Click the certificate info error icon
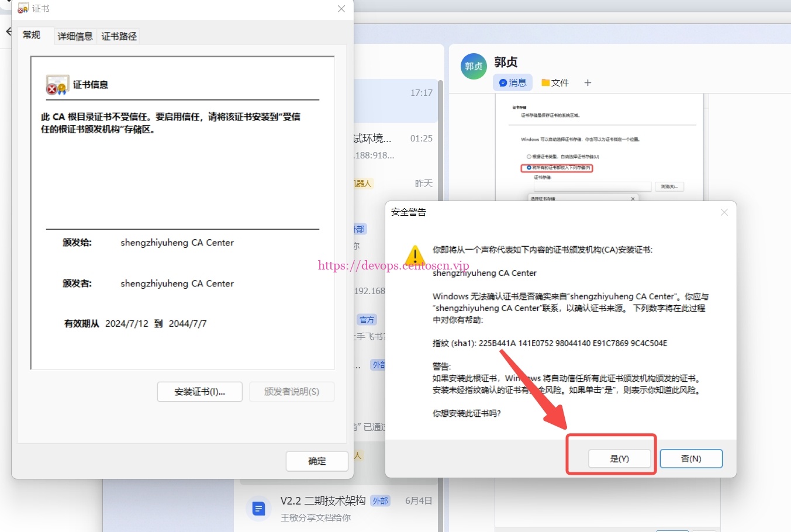The image size is (791, 532). [57, 85]
